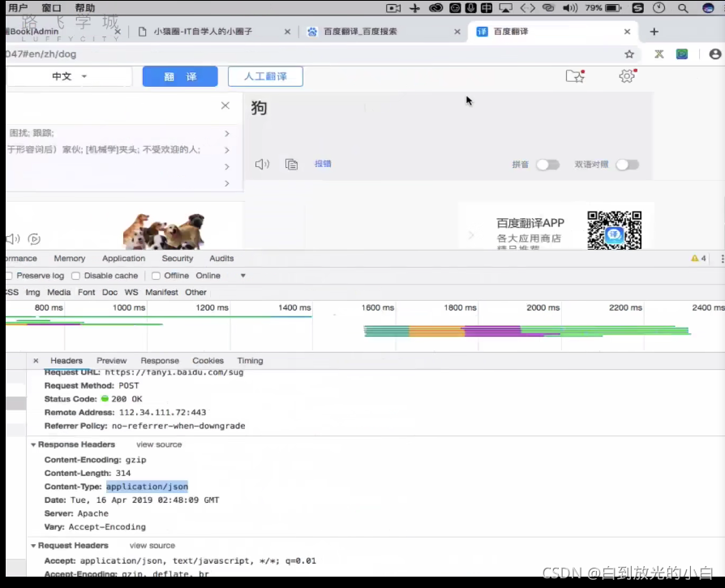
Task: Click the battery indicator in menu bar
Action: pos(613,8)
